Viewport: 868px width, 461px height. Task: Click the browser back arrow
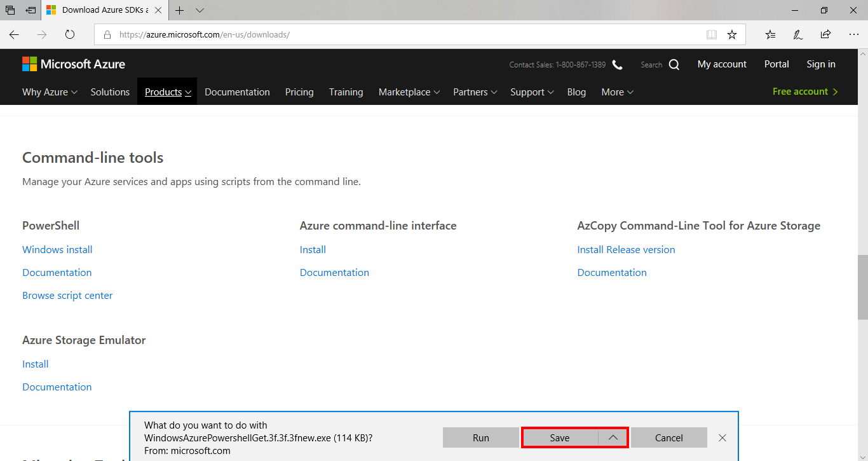14,34
